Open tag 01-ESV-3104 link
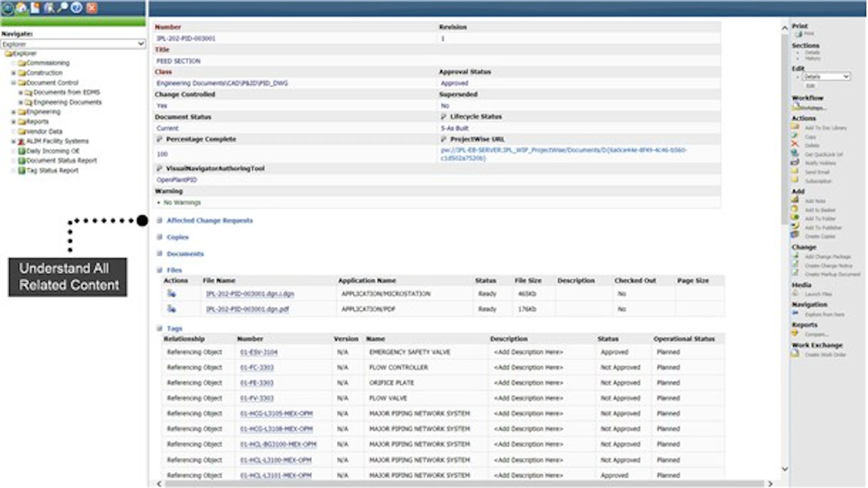This screenshot has height=488, width=868. point(259,352)
